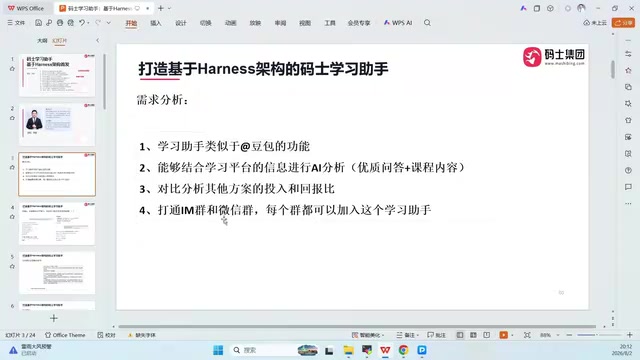
Task: Add new slide with plus button
Action: click(54, 318)
